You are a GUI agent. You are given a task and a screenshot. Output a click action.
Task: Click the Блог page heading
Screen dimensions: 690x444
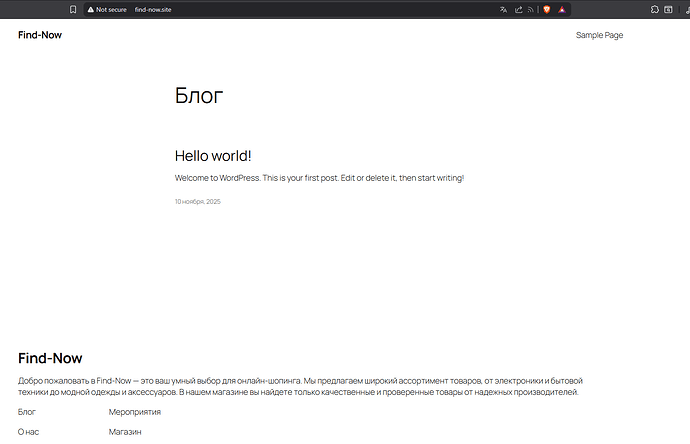[x=199, y=96]
